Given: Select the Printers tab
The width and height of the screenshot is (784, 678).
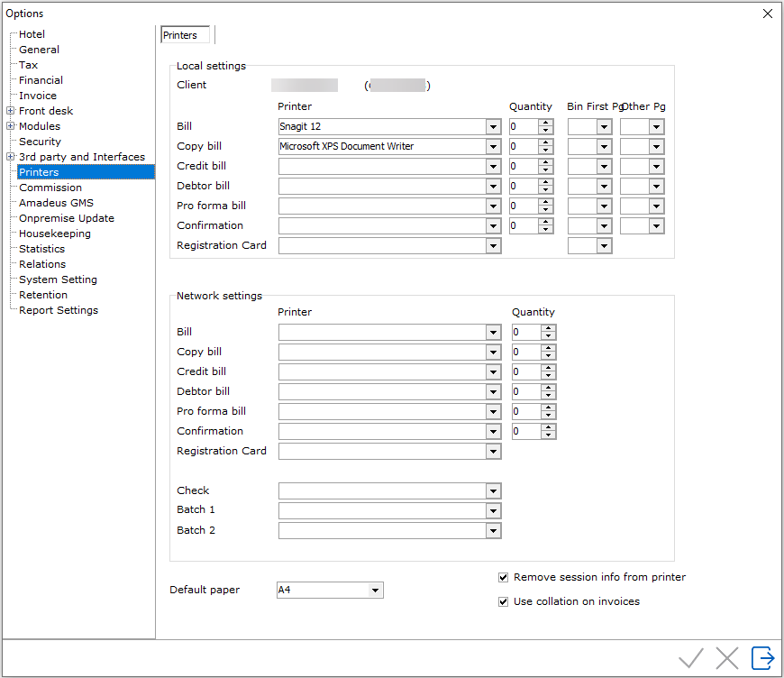Looking at the screenshot, I should 185,35.
